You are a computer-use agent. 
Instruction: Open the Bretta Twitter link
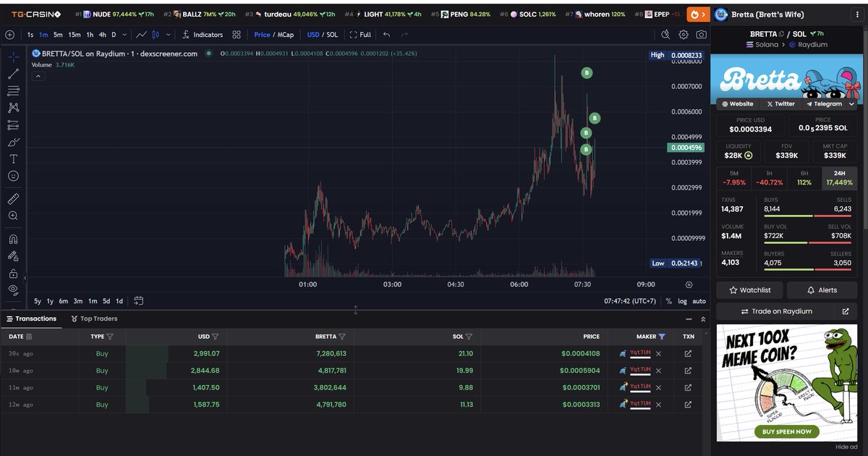point(780,104)
